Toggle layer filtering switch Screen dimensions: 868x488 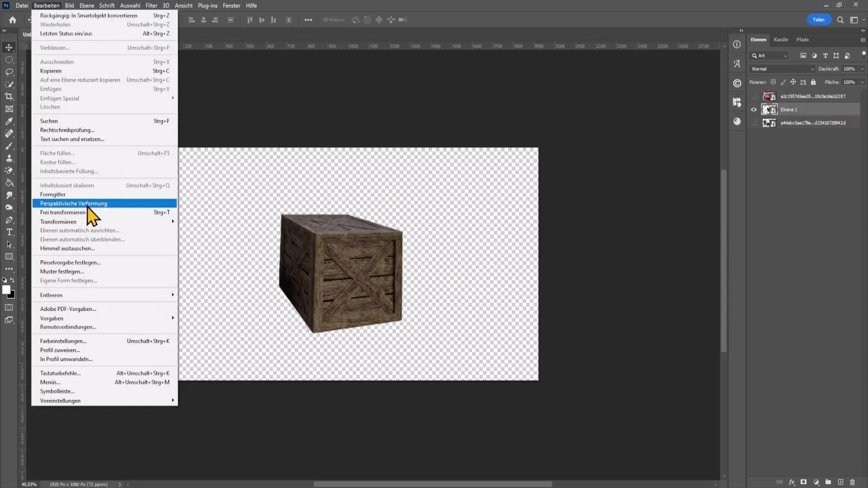pos(863,54)
